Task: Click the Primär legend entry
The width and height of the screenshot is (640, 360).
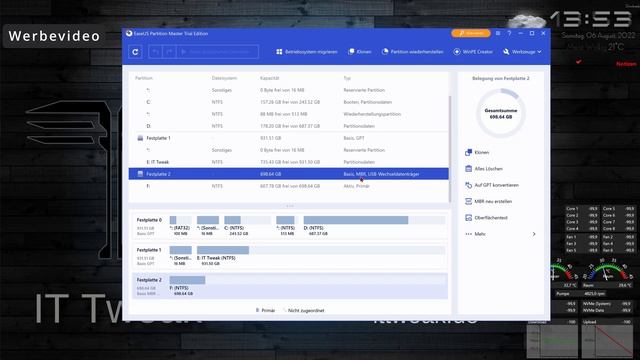Action: [265, 311]
